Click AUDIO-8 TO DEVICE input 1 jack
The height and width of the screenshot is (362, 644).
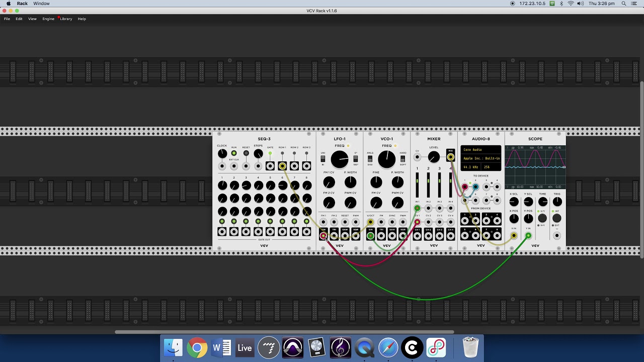pos(464,187)
